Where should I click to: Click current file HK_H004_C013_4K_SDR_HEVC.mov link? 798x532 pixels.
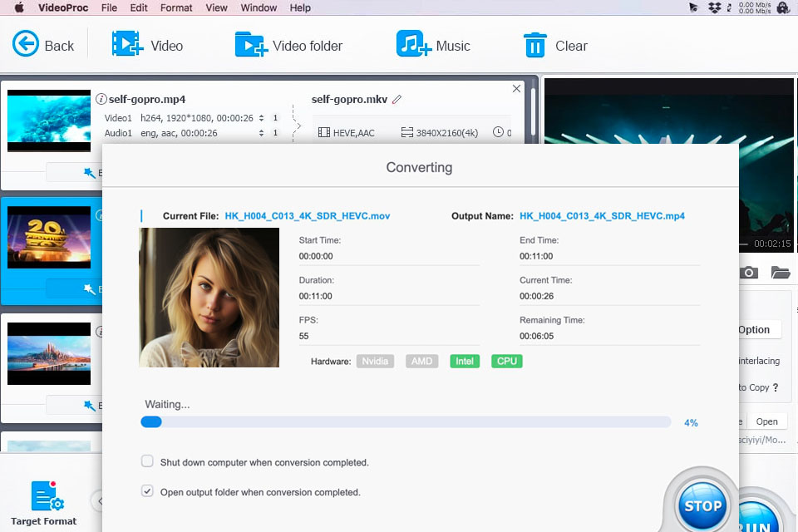(x=308, y=216)
